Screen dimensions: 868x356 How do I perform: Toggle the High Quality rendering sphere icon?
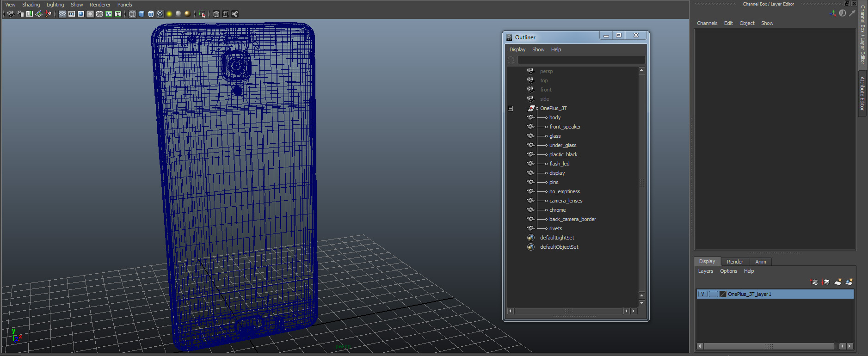click(x=187, y=14)
